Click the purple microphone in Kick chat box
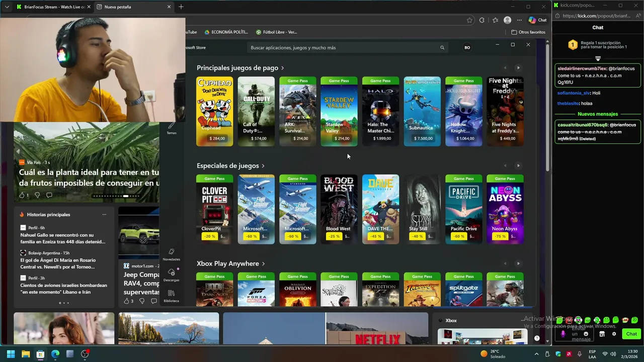This screenshot has height=362, width=644. [x=563, y=334]
